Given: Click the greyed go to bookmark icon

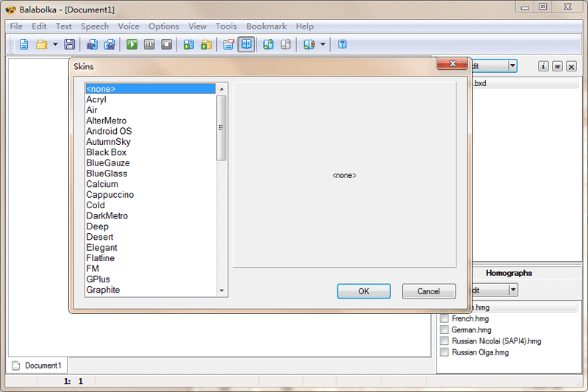Looking at the screenshot, I should coord(286,45).
